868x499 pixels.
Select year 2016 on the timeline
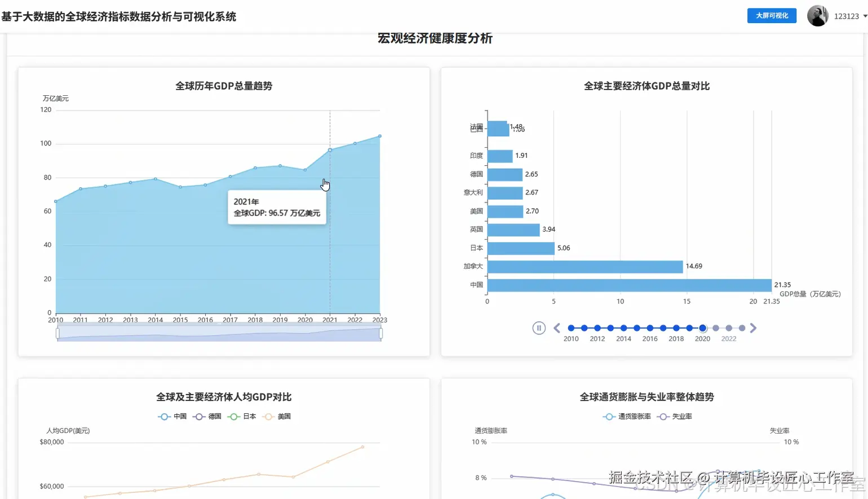tap(649, 328)
